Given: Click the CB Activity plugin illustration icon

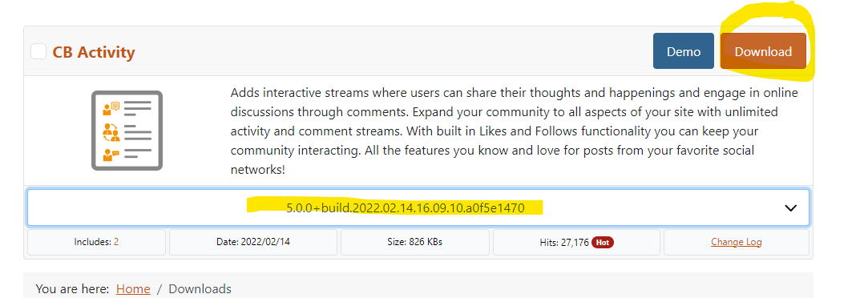Looking at the screenshot, I should (127, 131).
